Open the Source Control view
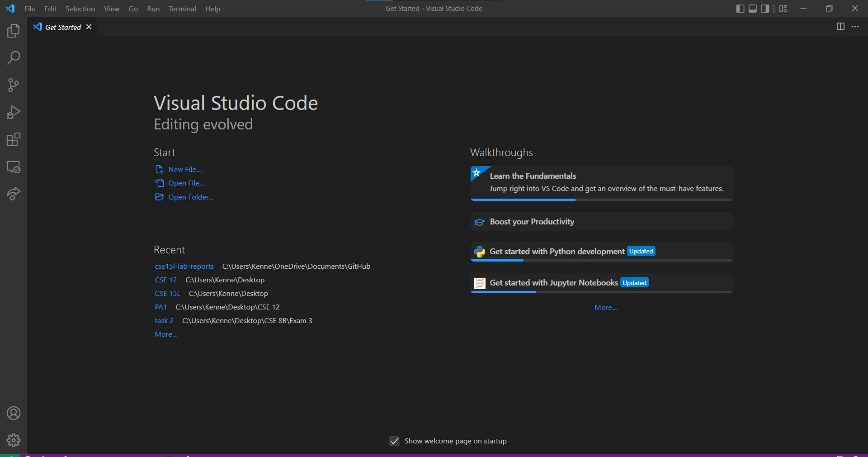Viewport: 868px width, 457px height. 14,85
